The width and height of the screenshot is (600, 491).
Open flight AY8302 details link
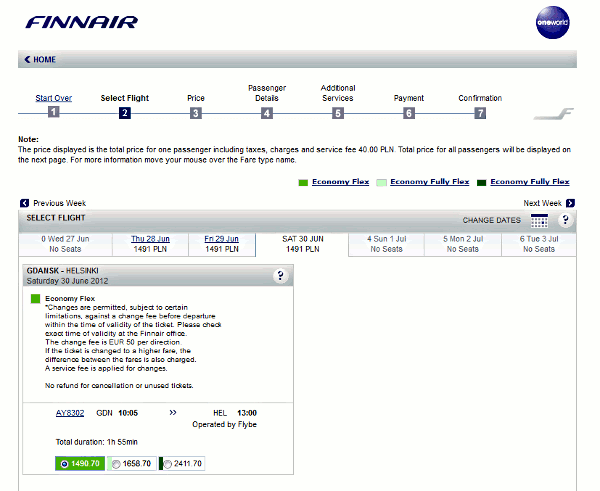(70, 413)
